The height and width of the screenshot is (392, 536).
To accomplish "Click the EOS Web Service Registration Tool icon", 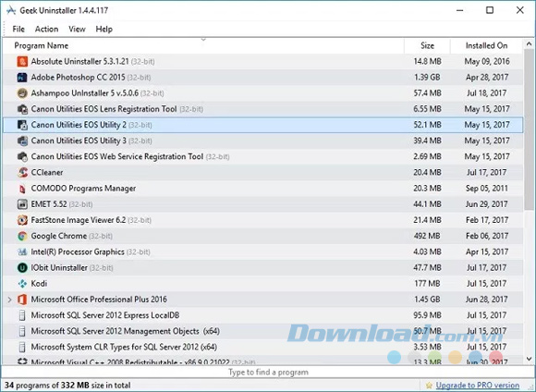I will (22, 156).
